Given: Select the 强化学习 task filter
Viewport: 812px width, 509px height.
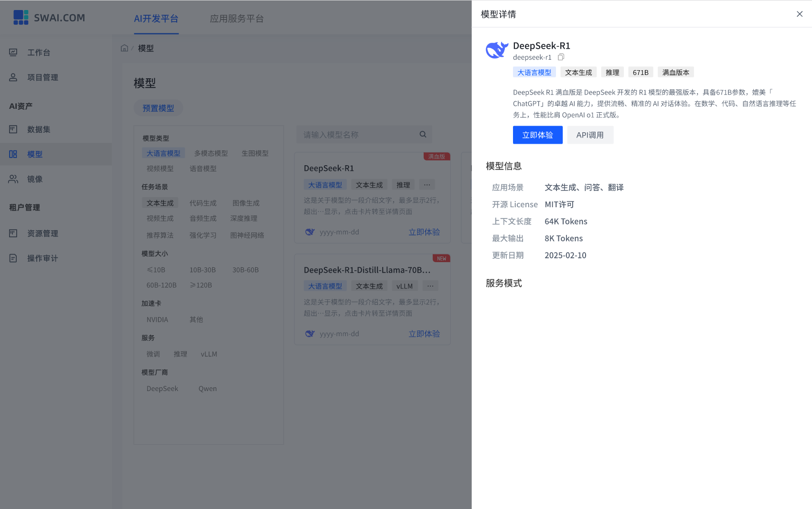Looking at the screenshot, I should (203, 235).
